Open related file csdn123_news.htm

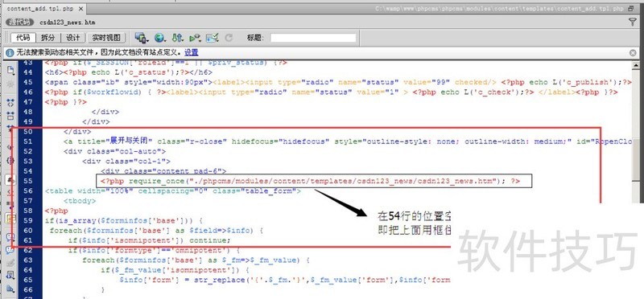(68, 23)
